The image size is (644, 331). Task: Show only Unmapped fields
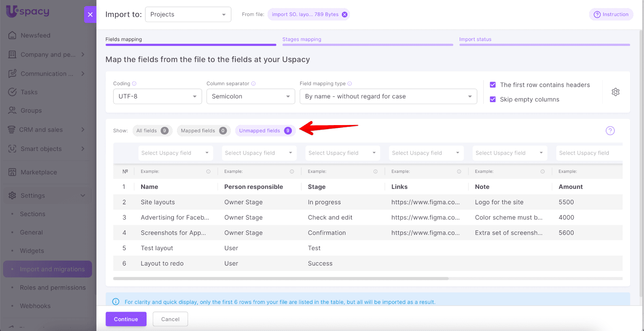[265, 131]
